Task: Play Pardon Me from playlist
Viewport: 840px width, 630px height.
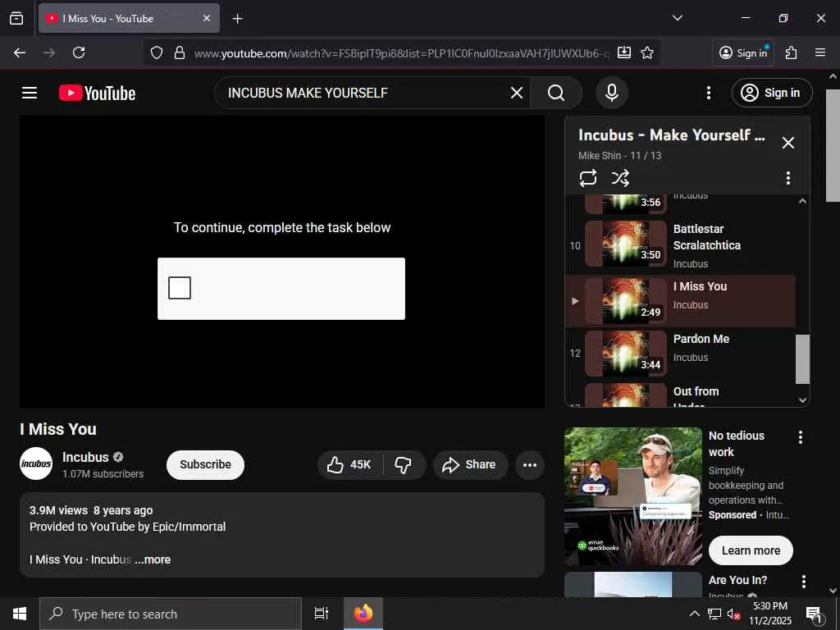Action: point(680,353)
